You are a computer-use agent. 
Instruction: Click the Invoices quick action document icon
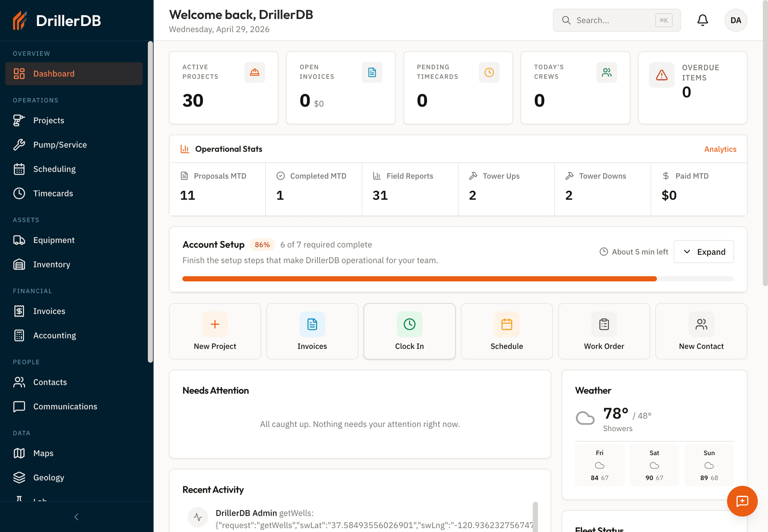pyautogui.click(x=312, y=324)
